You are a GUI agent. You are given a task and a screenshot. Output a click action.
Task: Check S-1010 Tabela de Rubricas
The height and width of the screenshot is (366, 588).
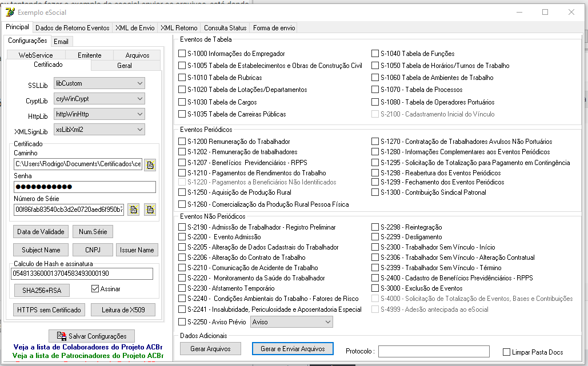(x=182, y=78)
